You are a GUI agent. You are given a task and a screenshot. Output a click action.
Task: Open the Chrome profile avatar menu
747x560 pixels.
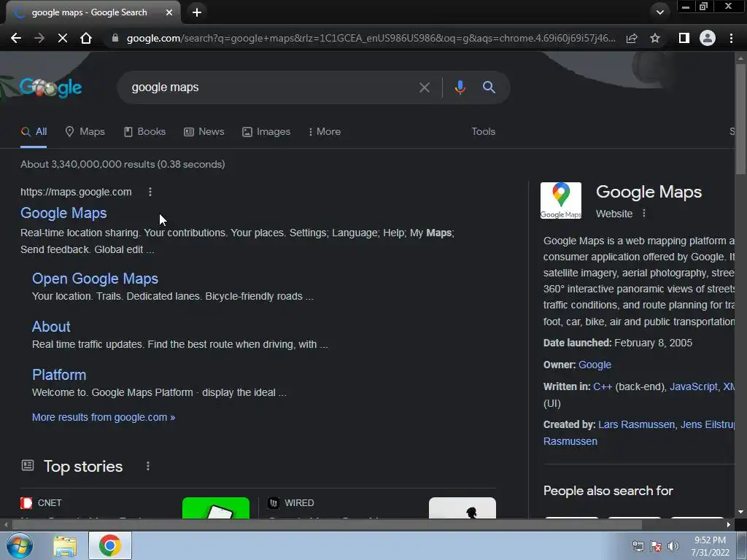[x=708, y=38]
